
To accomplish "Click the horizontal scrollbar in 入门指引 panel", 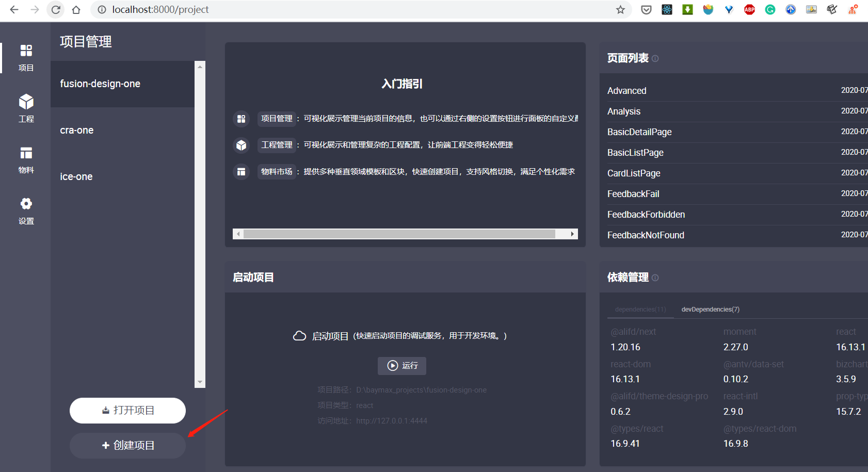I will [x=399, y=234].
